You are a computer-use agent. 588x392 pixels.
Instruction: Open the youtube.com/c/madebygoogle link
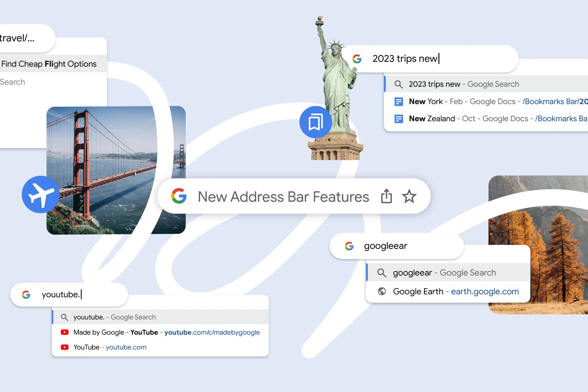tap(212, 332)
